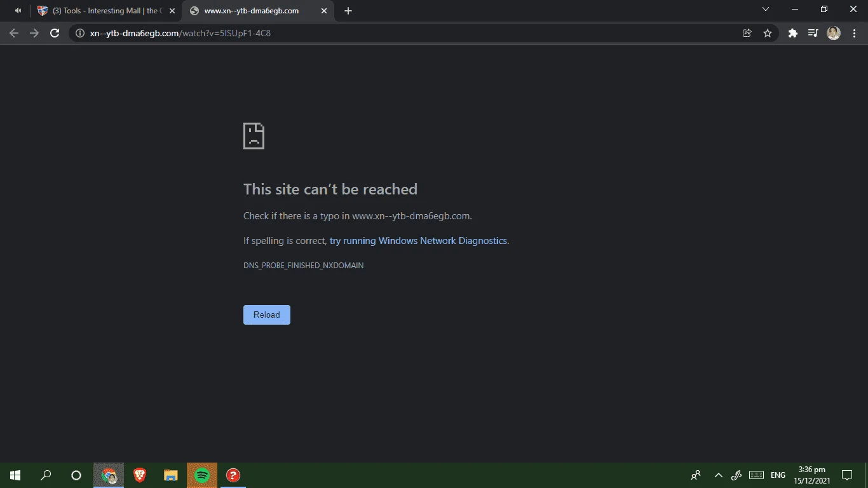Expand hidden system tray icons
Image resolution: width=868 pixels, height=488 pixels.
[x=719, y=475]
